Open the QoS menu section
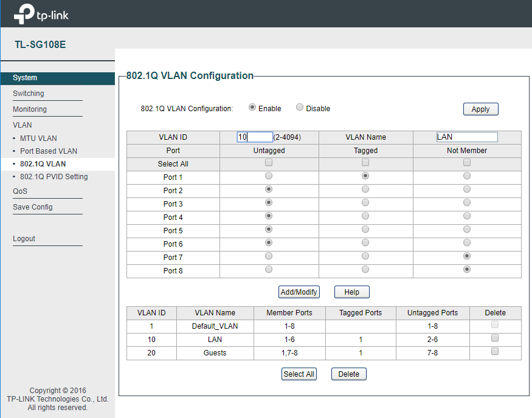 click(x=20, y=191)
